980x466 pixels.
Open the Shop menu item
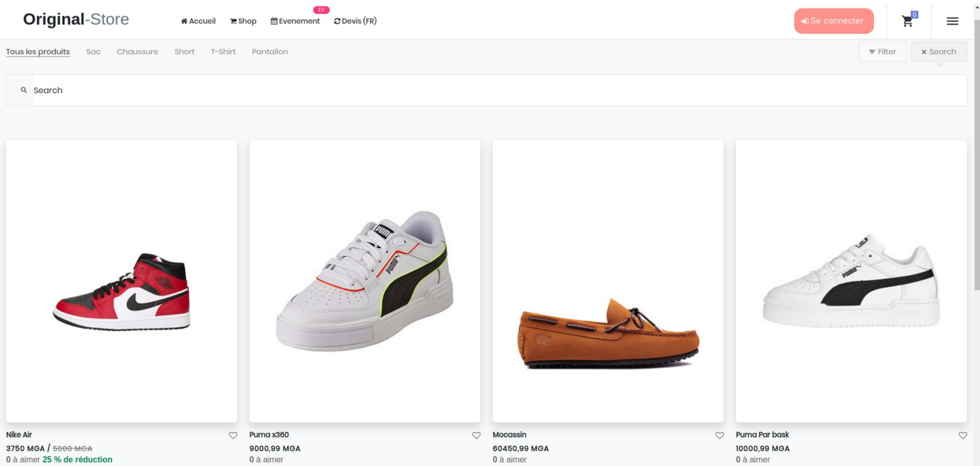point(243,21)
